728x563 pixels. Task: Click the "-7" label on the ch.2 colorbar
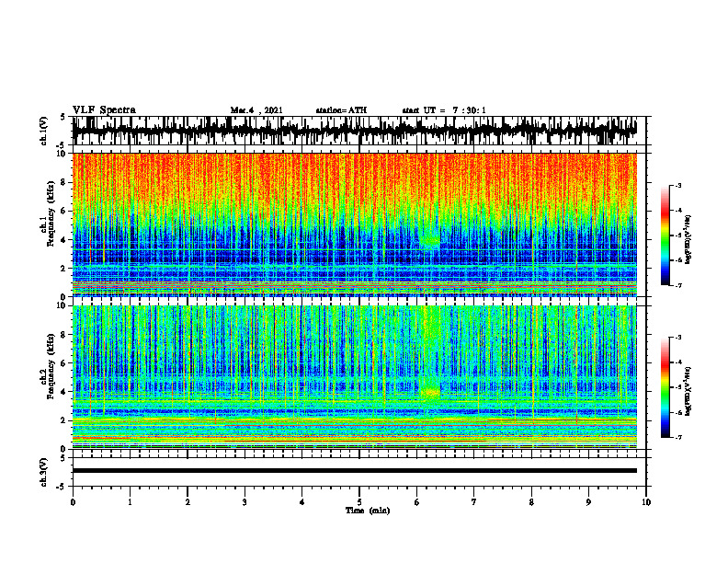678,437
